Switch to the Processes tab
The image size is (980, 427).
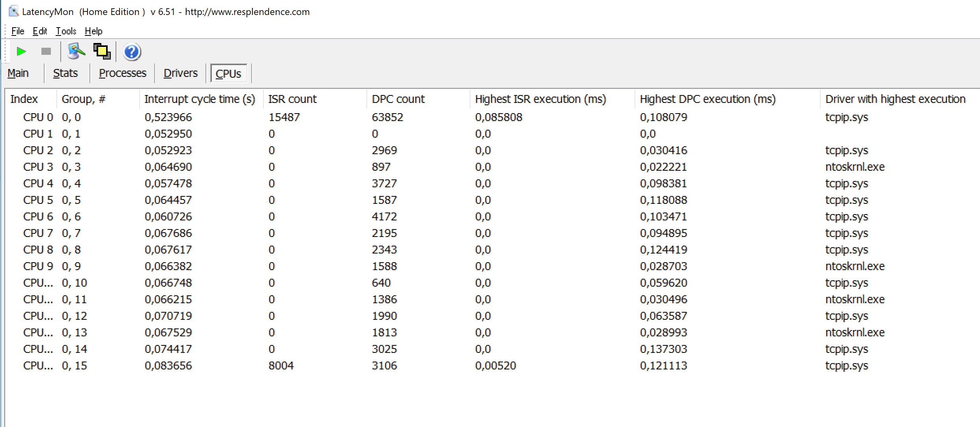point(122,73)
